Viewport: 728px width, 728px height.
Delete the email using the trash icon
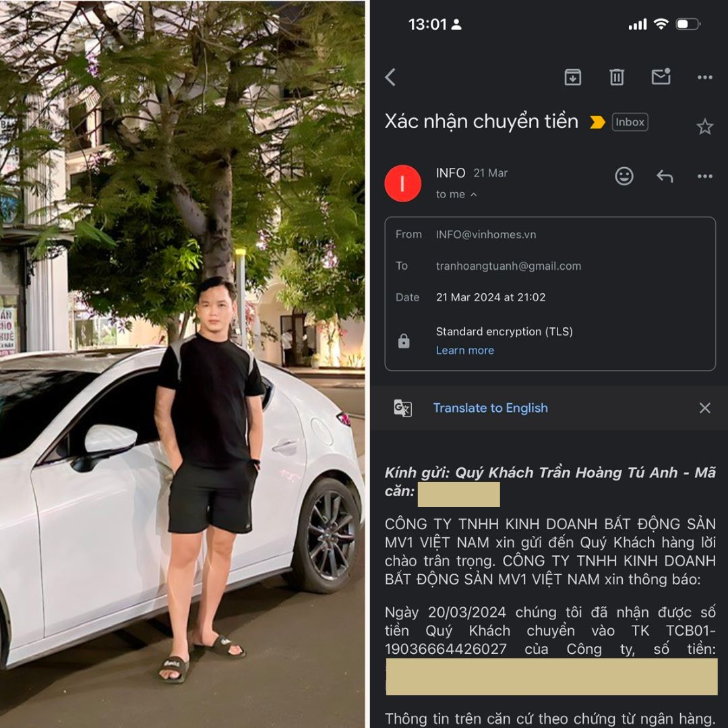(x=617, y=77)
